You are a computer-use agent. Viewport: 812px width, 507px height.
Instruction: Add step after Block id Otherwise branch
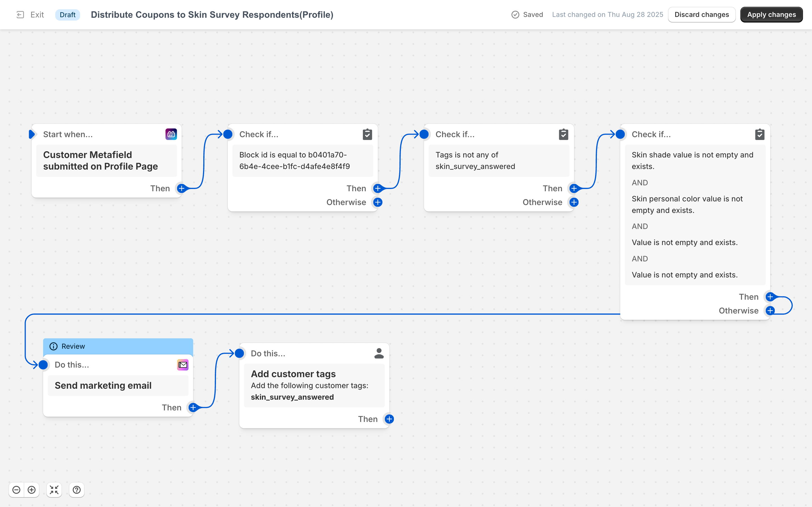click(x=378, y=202)
